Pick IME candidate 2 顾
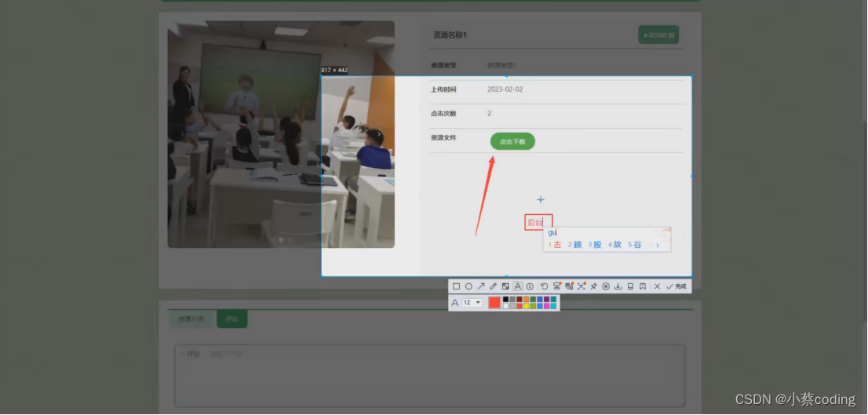This screenshot has height=415, width=868. click(574, 245)
